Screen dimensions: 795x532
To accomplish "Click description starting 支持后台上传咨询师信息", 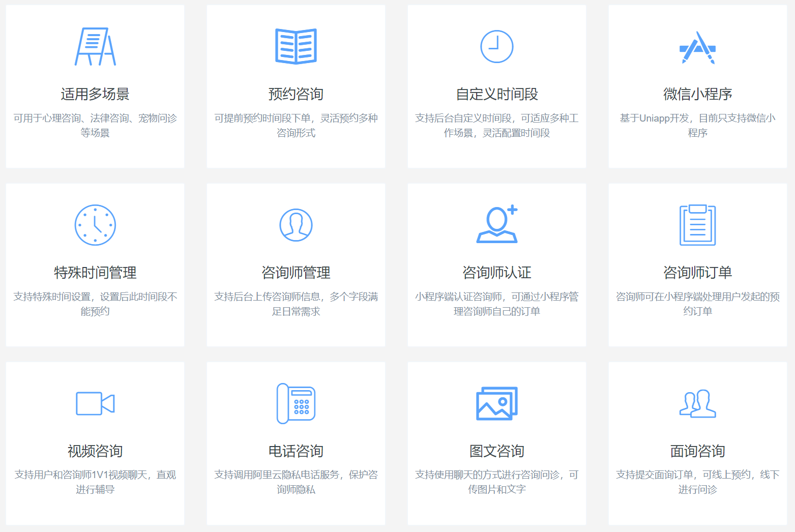I will click(296, 304).
